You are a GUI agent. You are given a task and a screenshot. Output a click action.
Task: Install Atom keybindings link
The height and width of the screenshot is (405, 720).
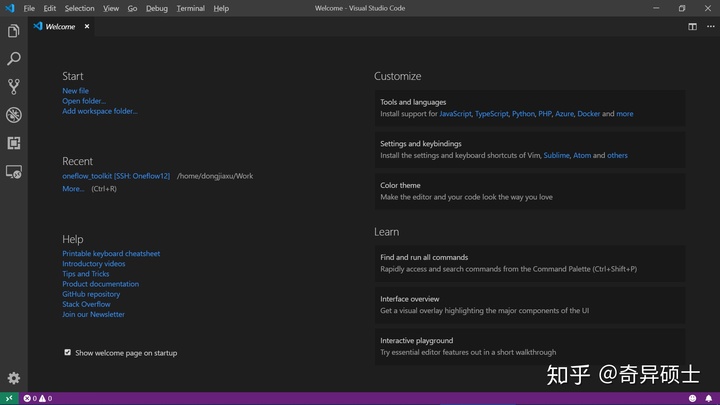582,155
